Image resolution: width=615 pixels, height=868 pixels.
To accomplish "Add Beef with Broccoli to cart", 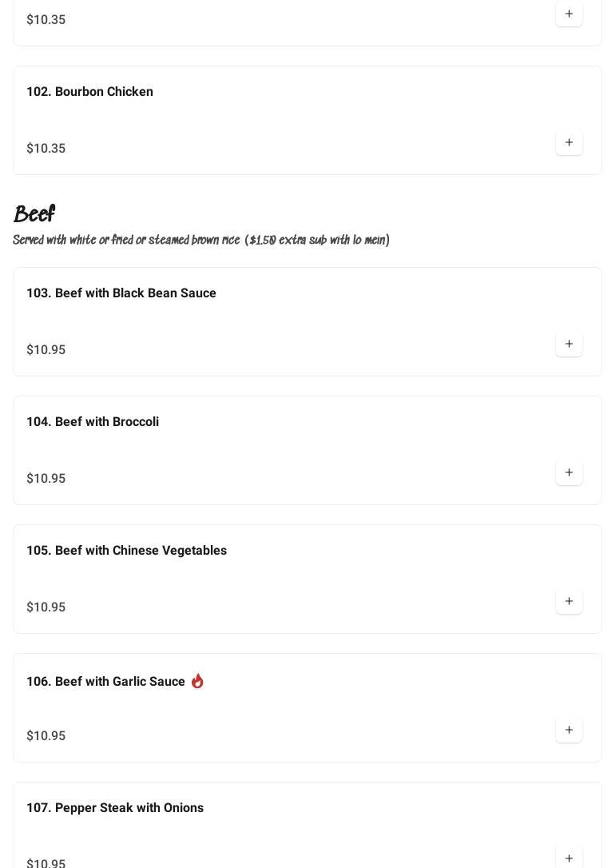I will 569,473.
